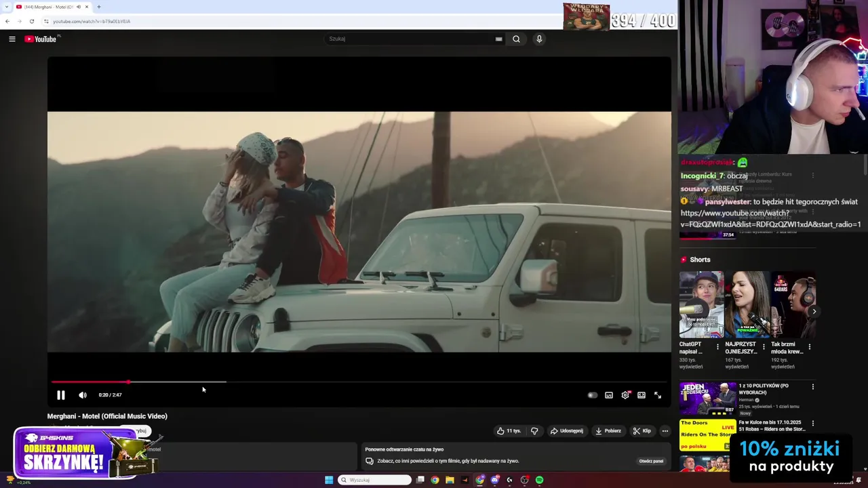Pause the Merghani Motel video

coord(61,395)
